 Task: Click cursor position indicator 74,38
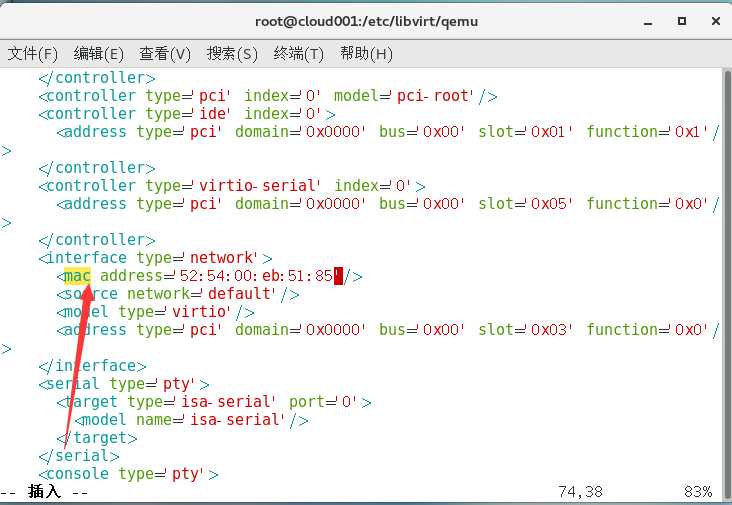tap(580, 491)
